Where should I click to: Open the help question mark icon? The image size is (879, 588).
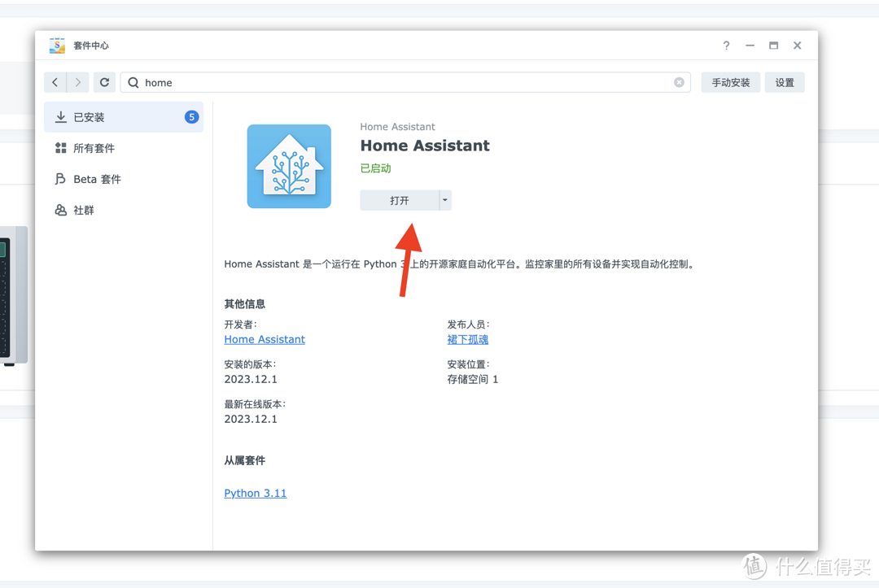point(726,46)
